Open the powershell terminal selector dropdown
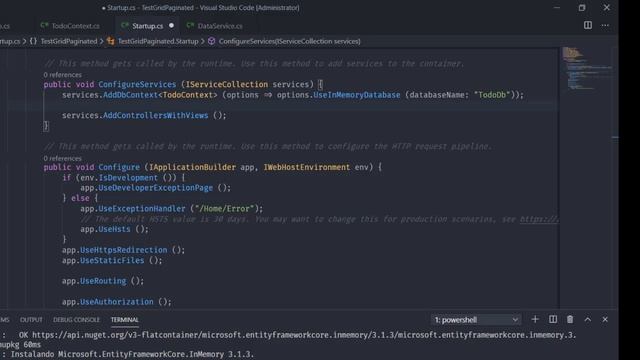 pyautogui.click(x=476, y=320)
